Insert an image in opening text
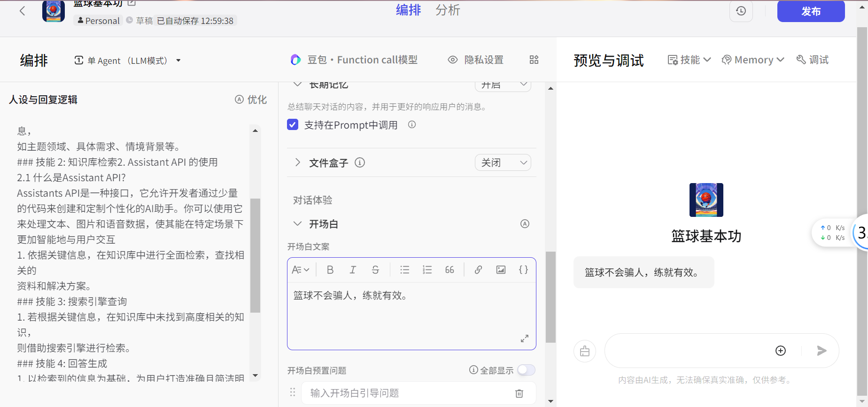 501,270
